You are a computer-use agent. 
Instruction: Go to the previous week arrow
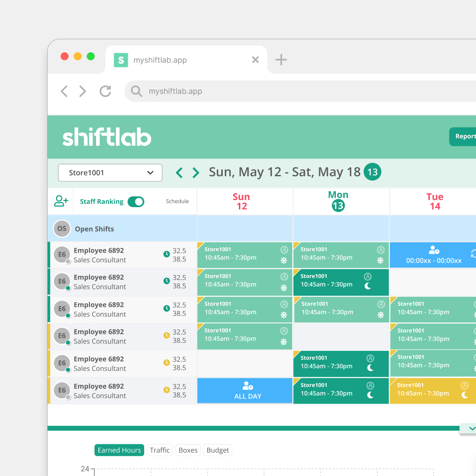(x=179, y=173)
